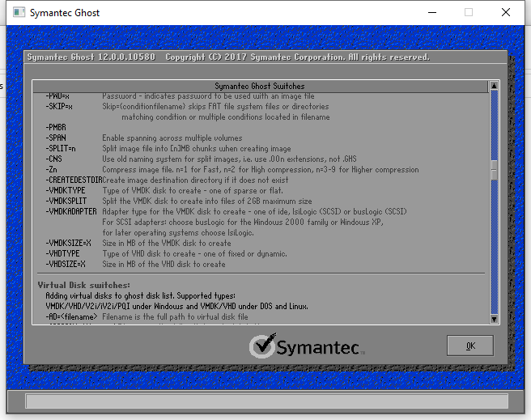Viewport: 531px width, 420px height.
Task: Select the -PMBR switch text
Action: [56, 127]
